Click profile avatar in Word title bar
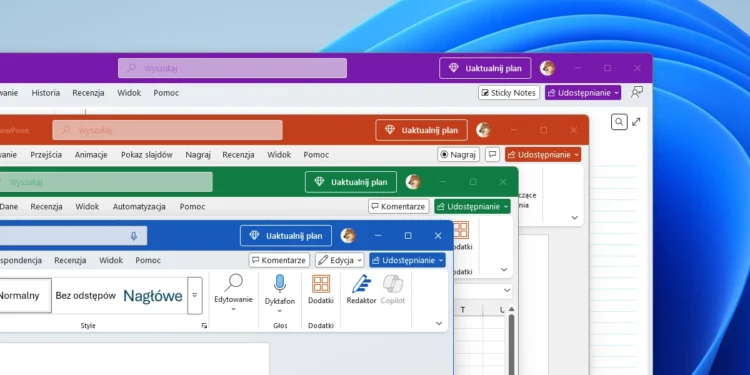 [348, 235]
